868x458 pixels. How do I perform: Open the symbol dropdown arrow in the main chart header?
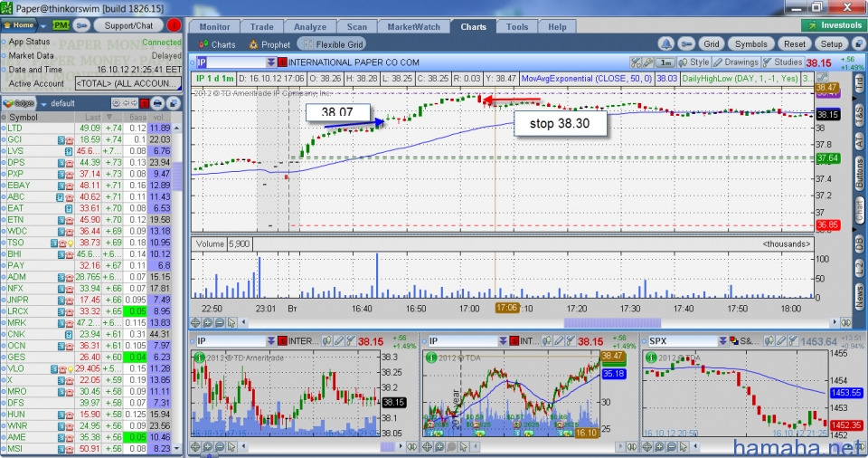click(270, 62)
